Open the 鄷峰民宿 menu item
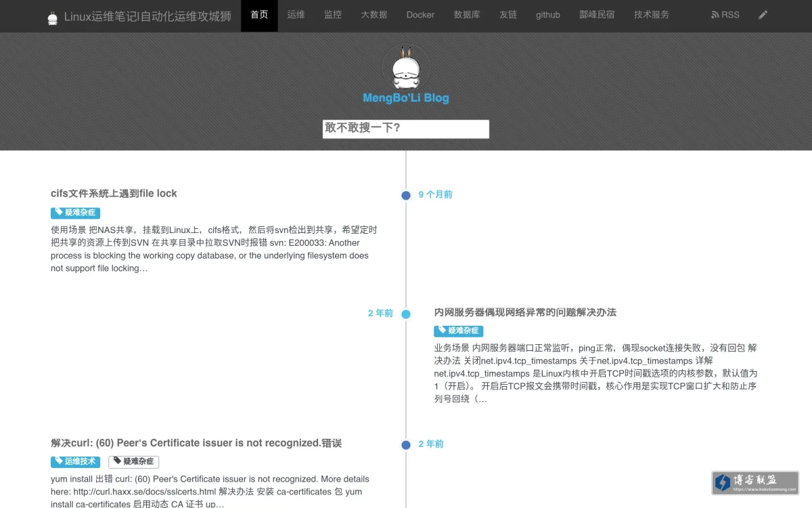 [x=597, y=15]
